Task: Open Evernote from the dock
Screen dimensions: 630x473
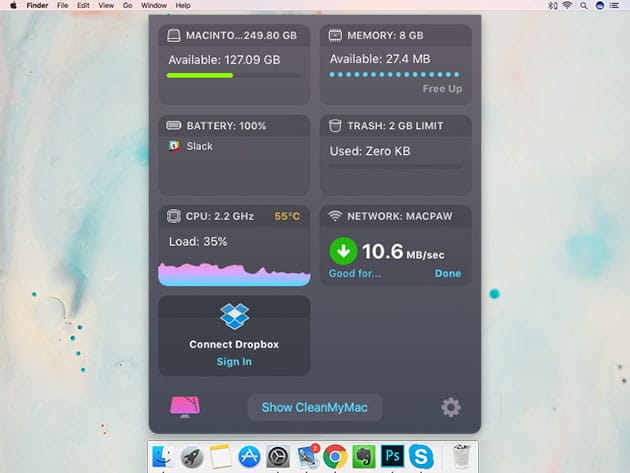Action: click(363, 457)
